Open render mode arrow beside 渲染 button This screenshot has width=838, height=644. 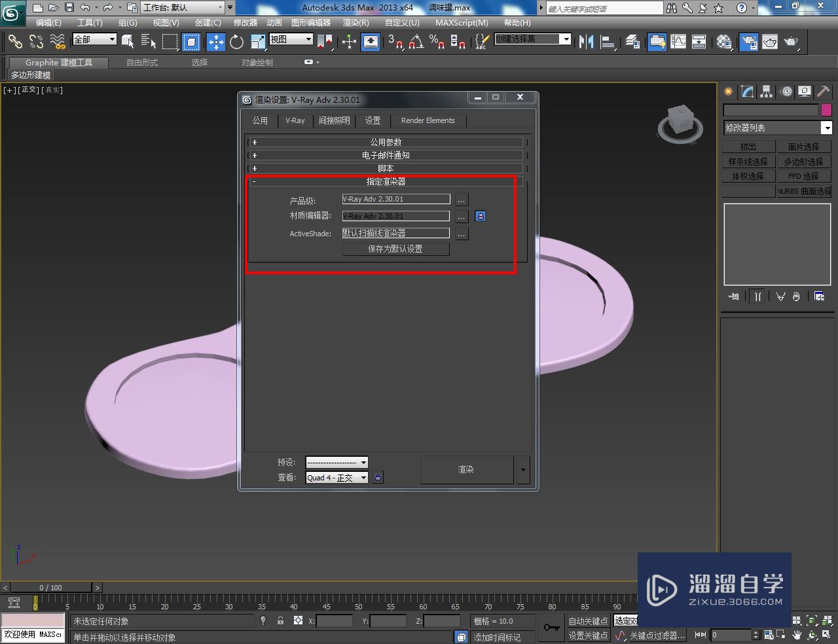pos(522,470)
